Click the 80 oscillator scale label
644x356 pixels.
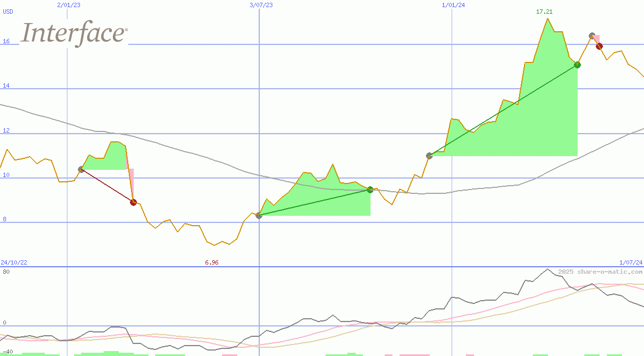(x=5, y=272)
